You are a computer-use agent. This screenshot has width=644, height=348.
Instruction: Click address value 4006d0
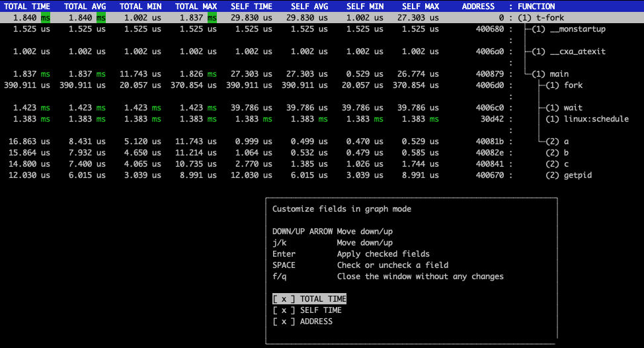point(489,85)
